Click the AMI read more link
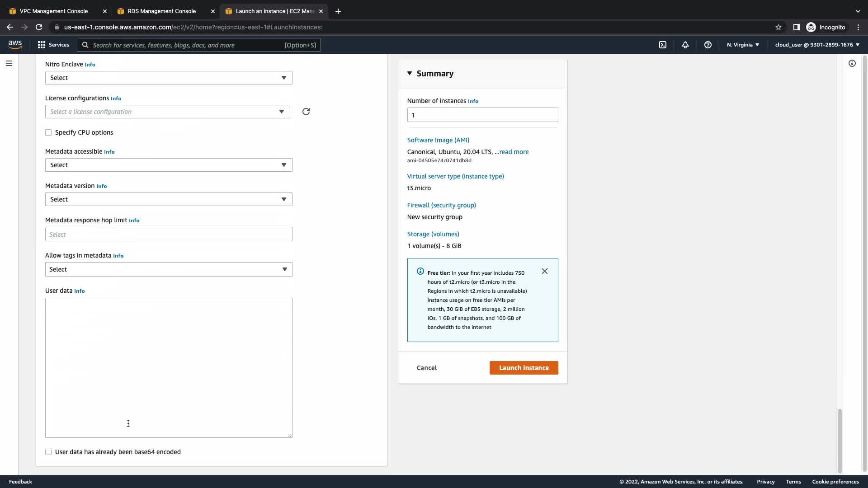Screen dimensions: 868x488 tap(514, 152)
